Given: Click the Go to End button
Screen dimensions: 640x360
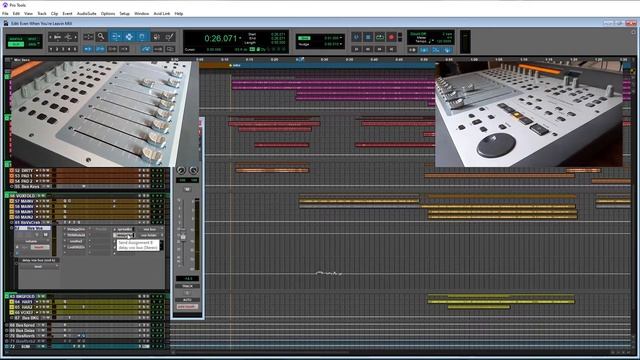Looking at the screenshot, I should 391,49.
